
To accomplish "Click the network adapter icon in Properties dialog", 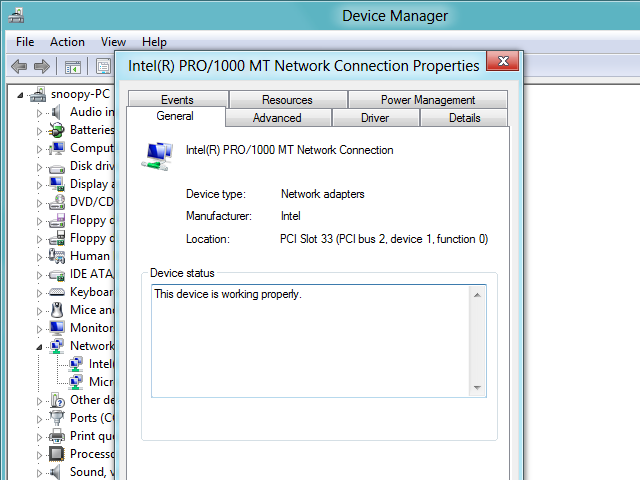I will (x=157, y=157).
